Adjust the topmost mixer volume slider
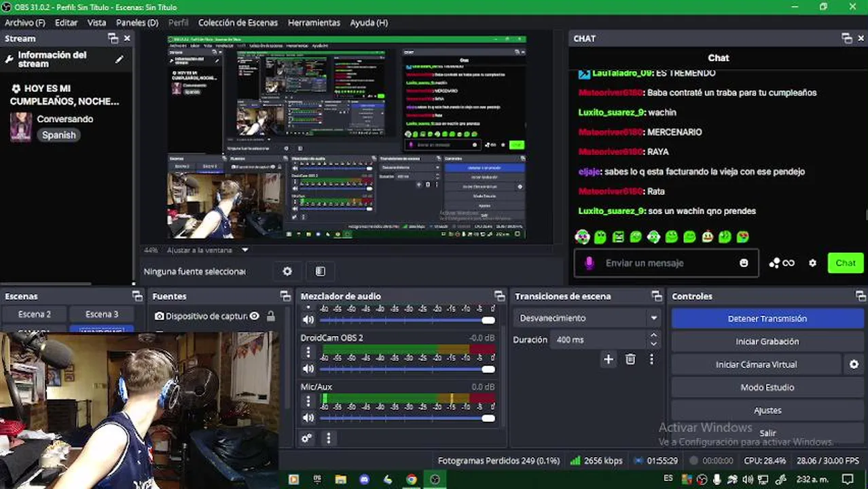Screen dimensions: 868x489 coord(408,321)
